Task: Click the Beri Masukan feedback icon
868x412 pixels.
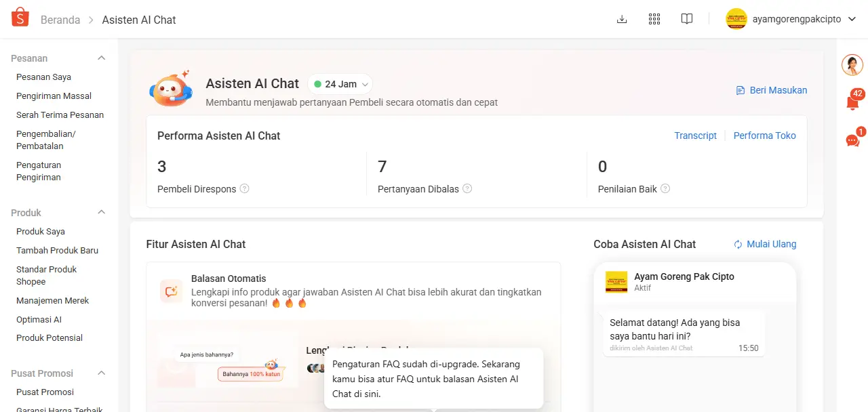Action: coord(741,90)
